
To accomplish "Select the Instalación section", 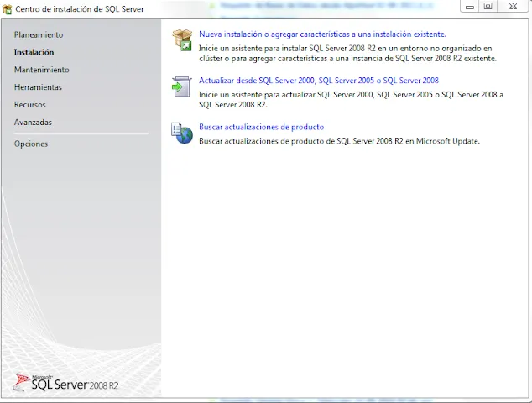I will pos(34,52).
